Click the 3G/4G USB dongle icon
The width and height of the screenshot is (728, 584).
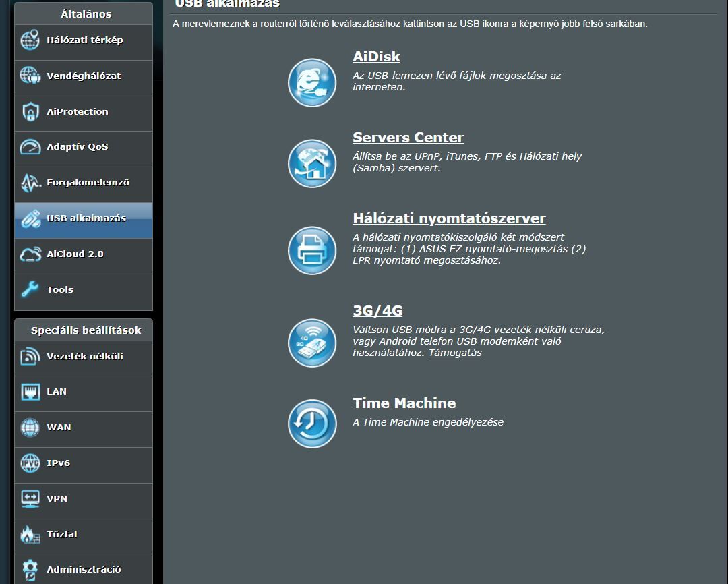(312, 343)
